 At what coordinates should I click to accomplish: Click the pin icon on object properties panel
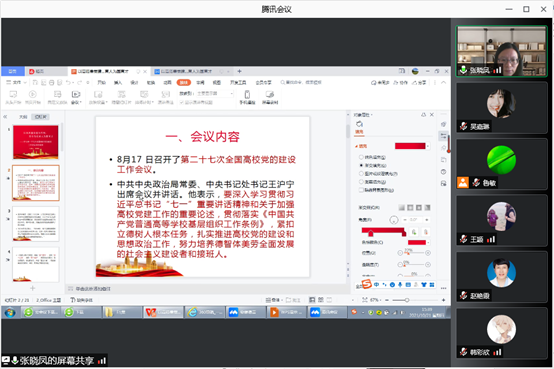coord(423,115)
